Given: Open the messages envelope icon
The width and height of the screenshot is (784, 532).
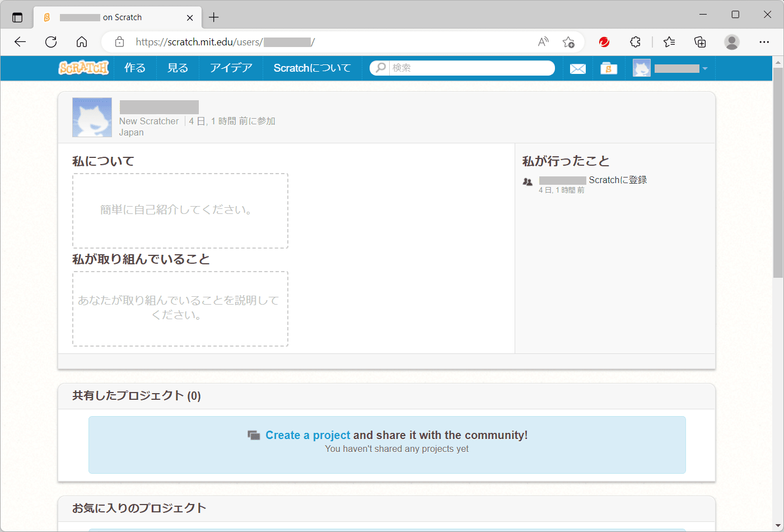Looking at the screenshot, I should pyautogui.click(x=577, y=68).
